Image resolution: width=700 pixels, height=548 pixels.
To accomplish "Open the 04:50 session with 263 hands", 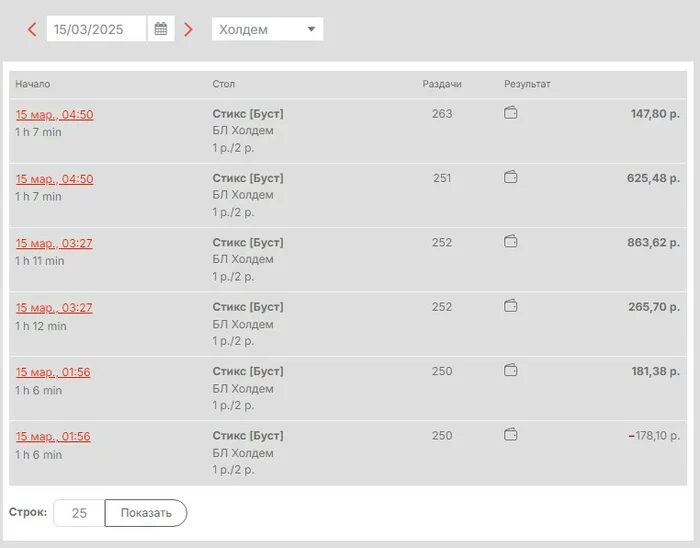I will pyautogui.click(x=54, y=115).
